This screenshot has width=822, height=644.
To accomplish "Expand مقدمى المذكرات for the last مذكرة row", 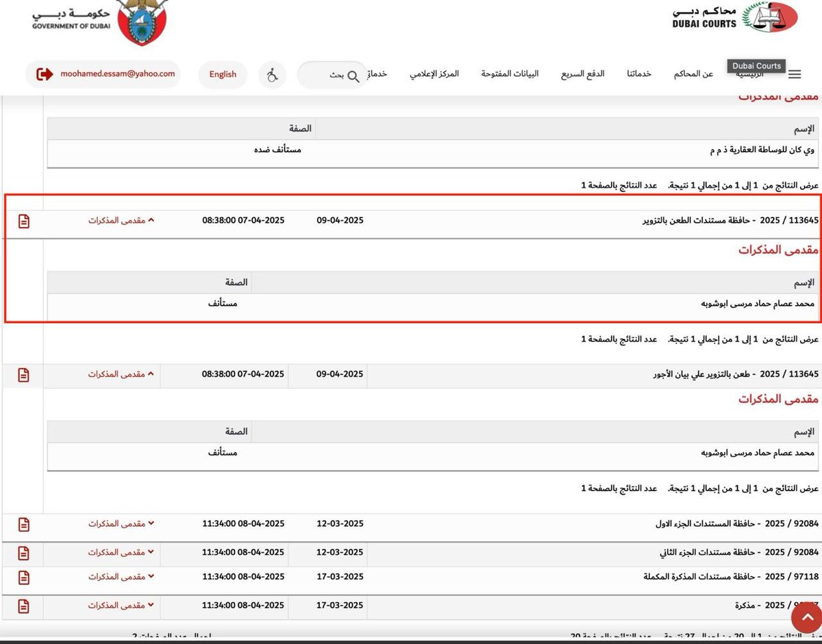I will [121, 606].
